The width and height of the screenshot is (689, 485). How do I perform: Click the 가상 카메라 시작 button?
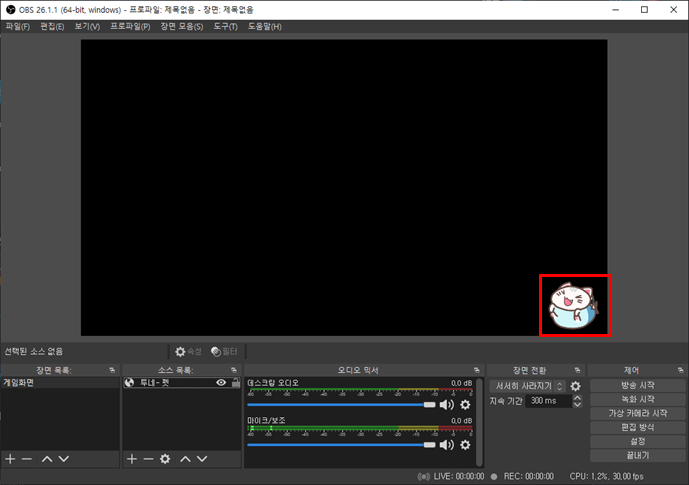638,413
